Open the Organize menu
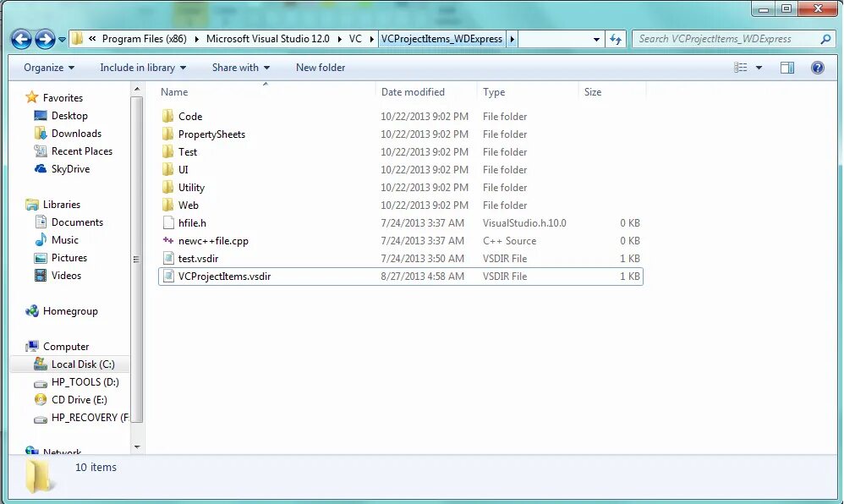This screenshot has height=504, width=844. [49, 68]
